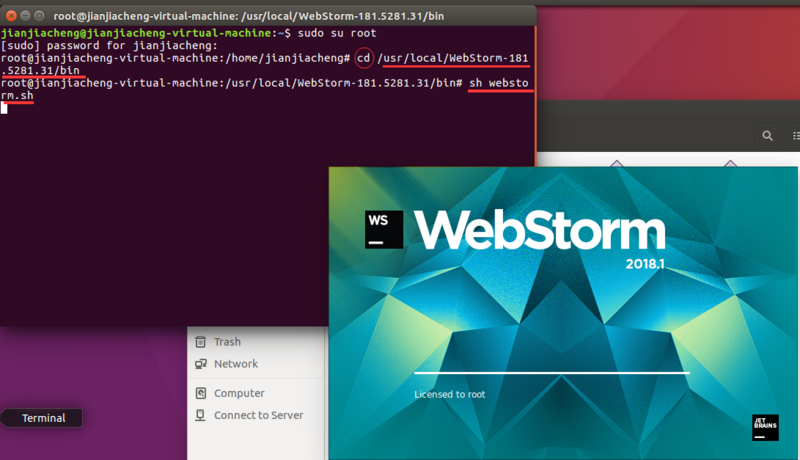The image size is (800, 460).
Task: Click the Trash bin icon
Action: tap(201, 342)
